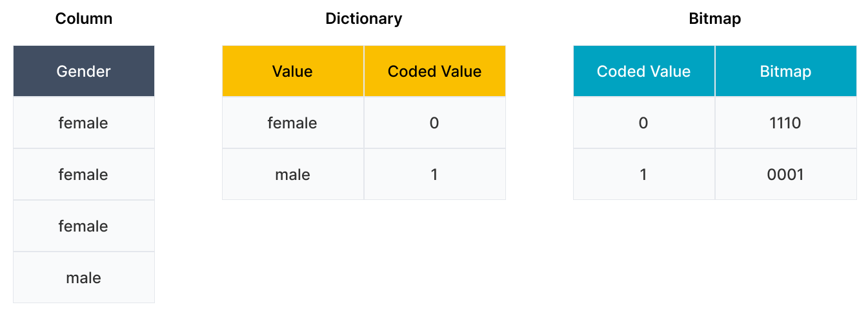
Task: Click the "Column" title above the Gender table
Action: (x=84, y=19)
